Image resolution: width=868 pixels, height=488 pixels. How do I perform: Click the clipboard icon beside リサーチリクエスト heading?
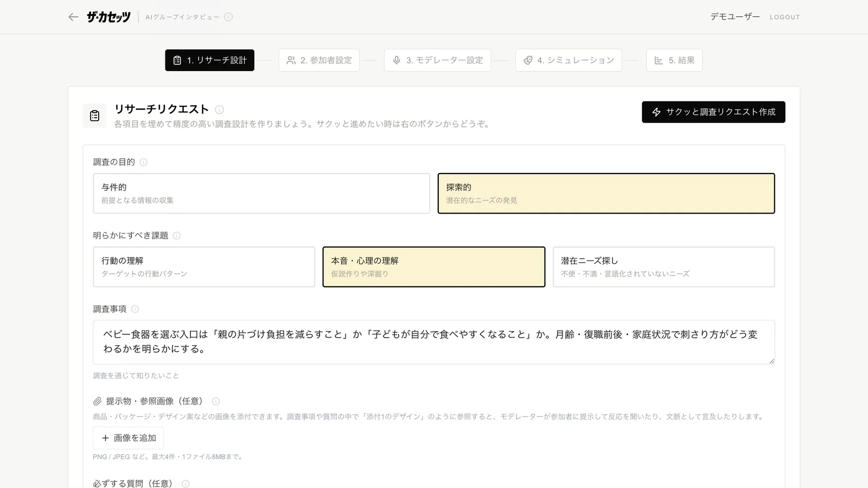point(94,115)
